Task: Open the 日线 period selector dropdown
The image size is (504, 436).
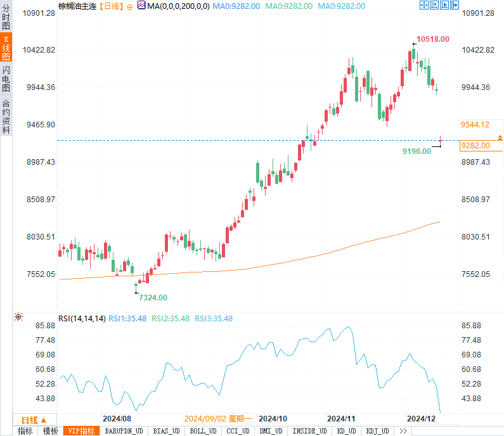Action: coord(34,420)
